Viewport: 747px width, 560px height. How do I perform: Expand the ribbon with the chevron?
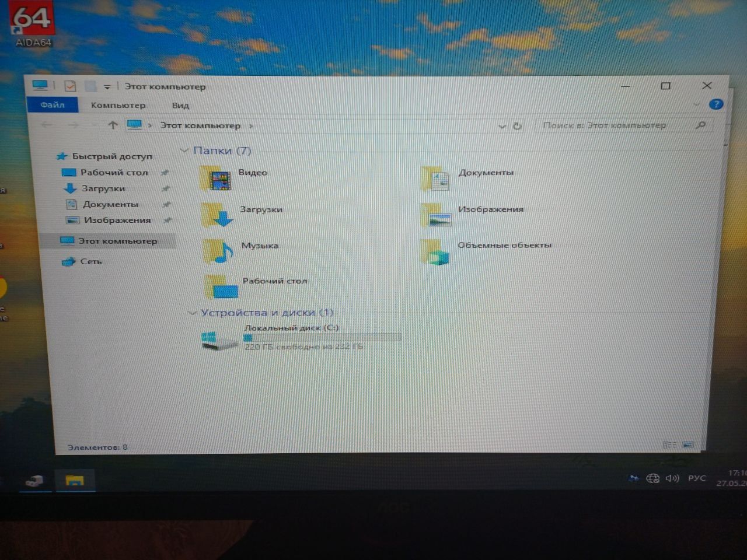click(x=696, y=104)
